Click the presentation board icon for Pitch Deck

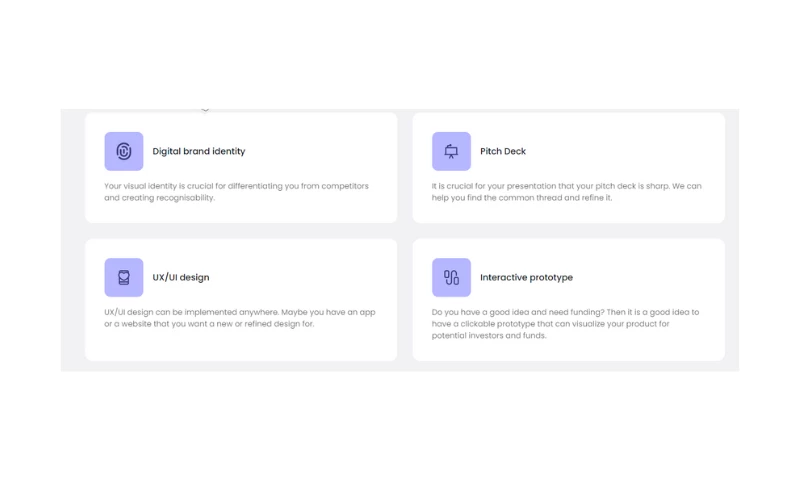tap(451, 151)
